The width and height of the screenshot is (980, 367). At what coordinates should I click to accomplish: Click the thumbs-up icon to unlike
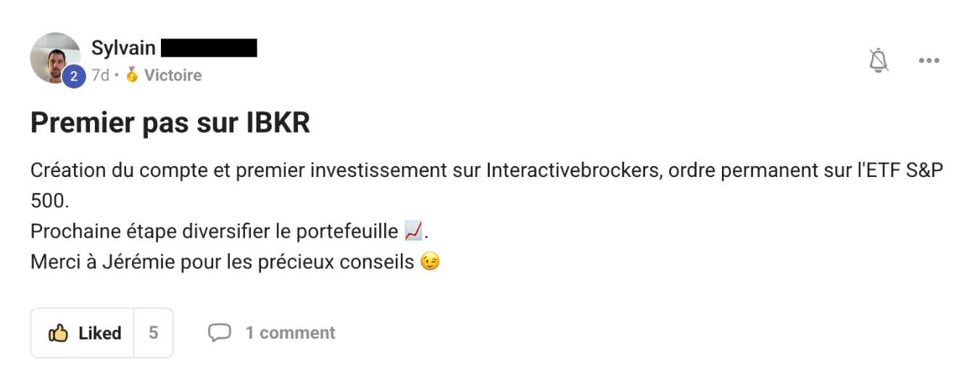[58, 333]
